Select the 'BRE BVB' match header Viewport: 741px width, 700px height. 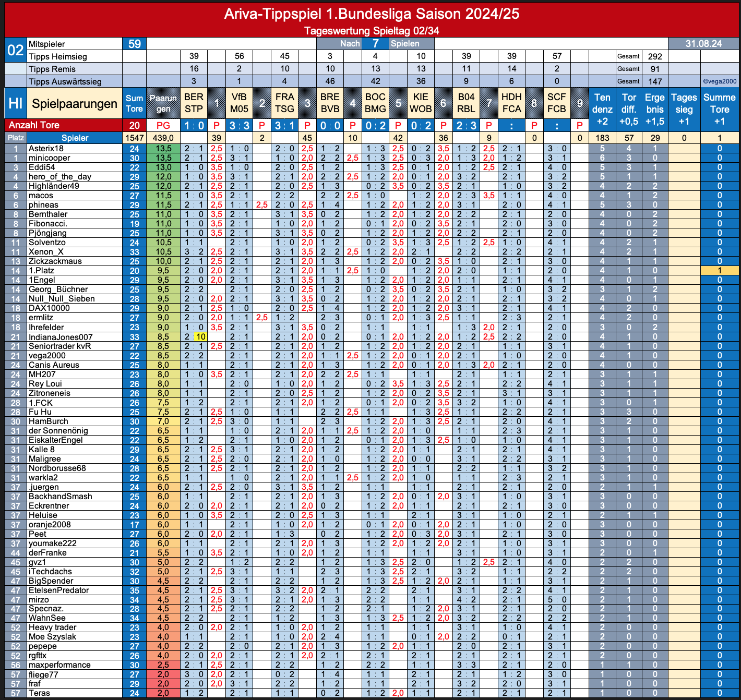330,103
